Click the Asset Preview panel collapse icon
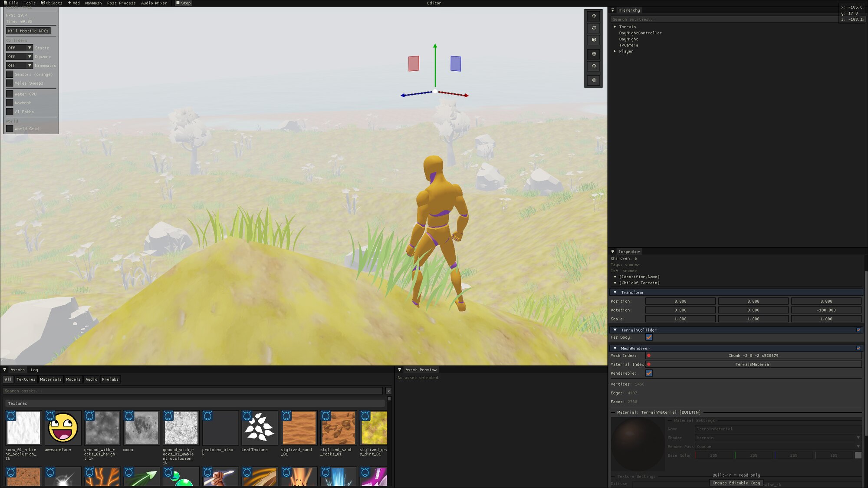The width and height of the screenshot is (868, 488). pyautogui.click(x=399, y=370)
